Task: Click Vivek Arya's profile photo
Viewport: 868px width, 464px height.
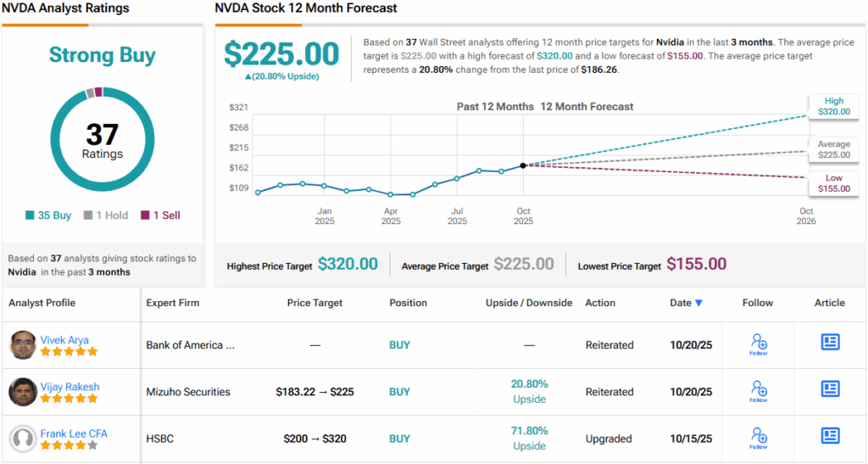Action: [24, 345]
